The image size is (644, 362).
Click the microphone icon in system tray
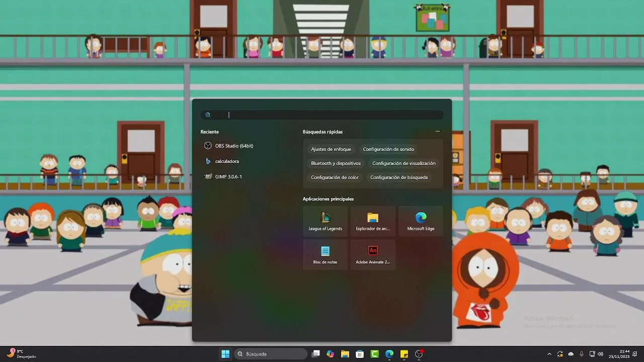582,354
